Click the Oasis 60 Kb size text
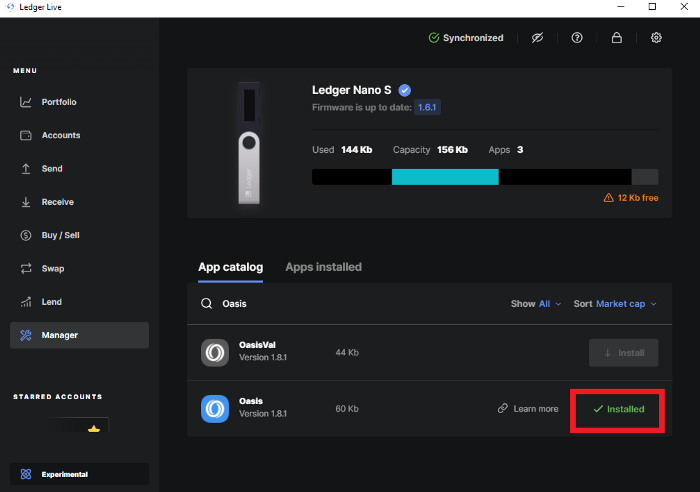Viewport: 700px width, 492px height. [347, 409]
